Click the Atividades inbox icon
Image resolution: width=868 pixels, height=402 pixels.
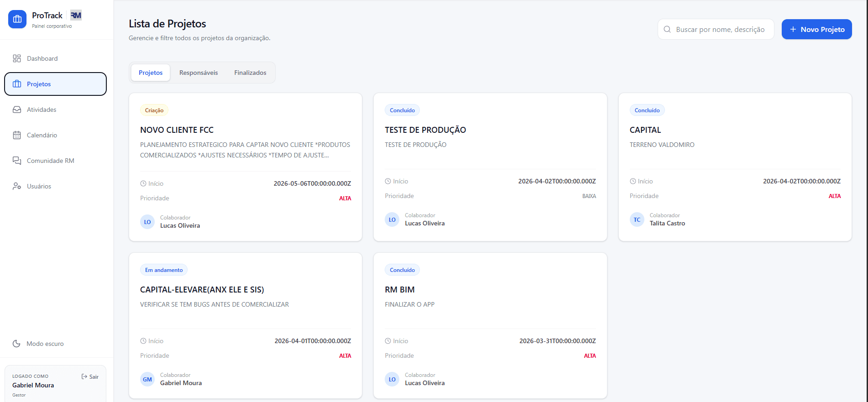17,110
